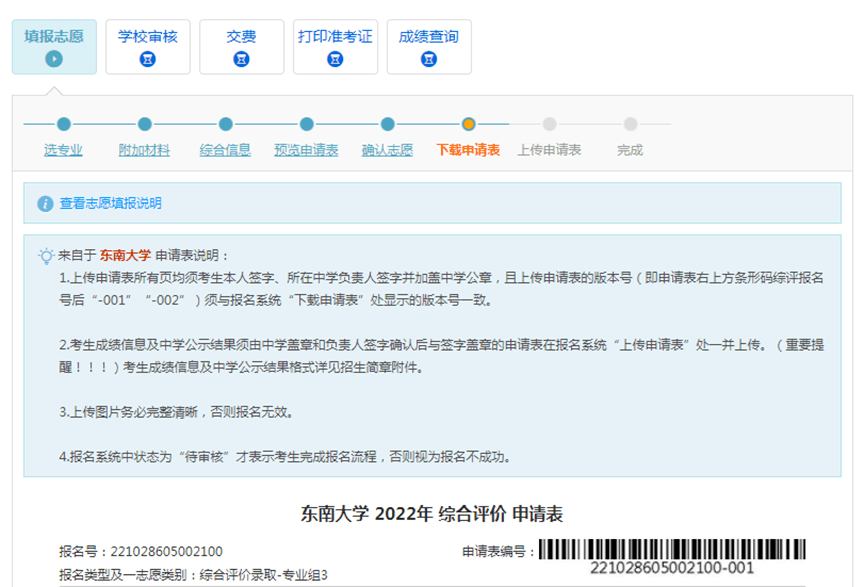Click the 报名号：221028605002100 text
Image resolution: width=864 pixels, height=587 pixels.
click(141, 551)
